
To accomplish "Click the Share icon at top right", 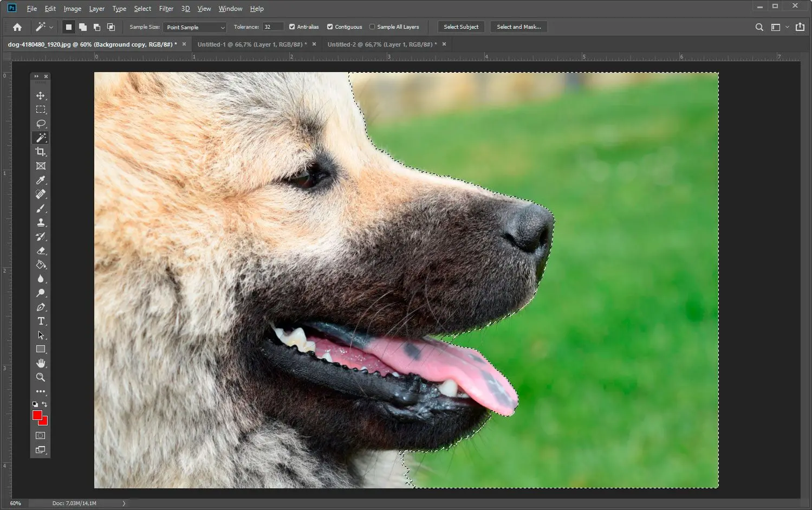I will click(800, 27).
